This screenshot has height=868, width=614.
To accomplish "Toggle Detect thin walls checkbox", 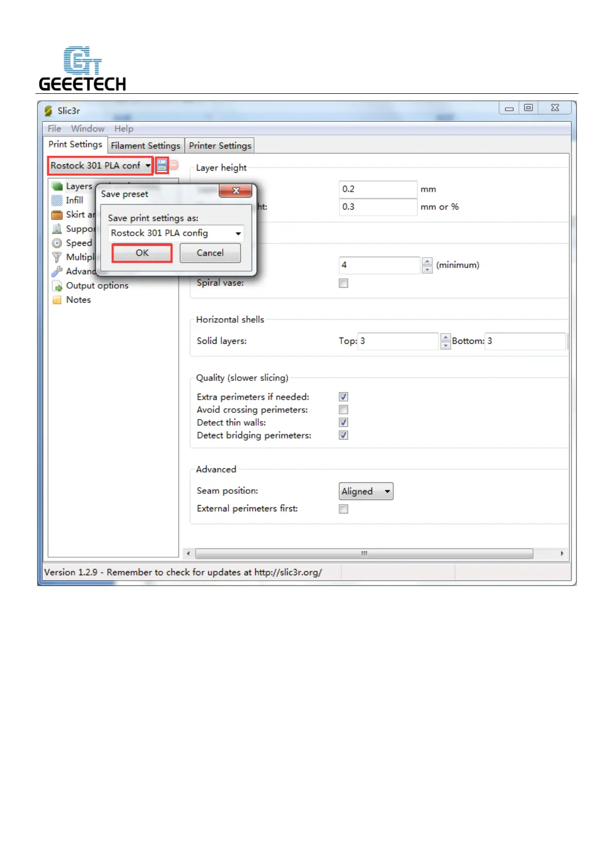I will [343, 423].
